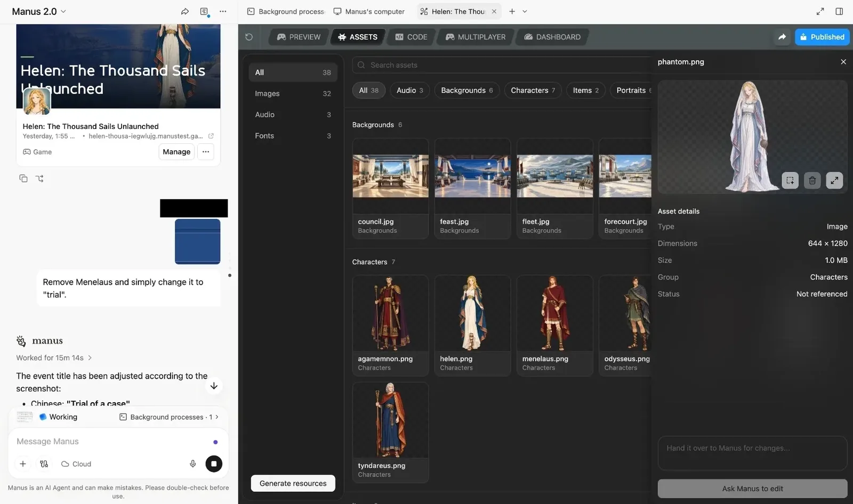The height and width of the screenshot is (504, 853).
Task: Filter by the Characters 7 chip
Action: point(533,90)
